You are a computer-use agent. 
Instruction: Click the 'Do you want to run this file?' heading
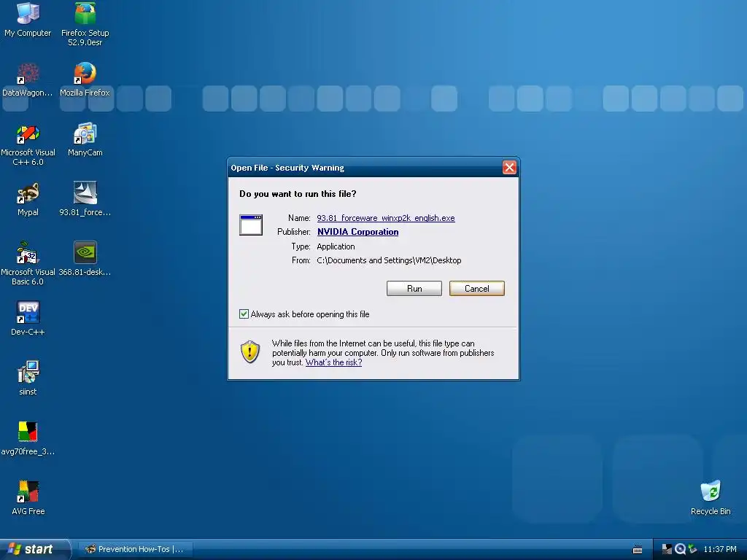click(x=298, y=194)
